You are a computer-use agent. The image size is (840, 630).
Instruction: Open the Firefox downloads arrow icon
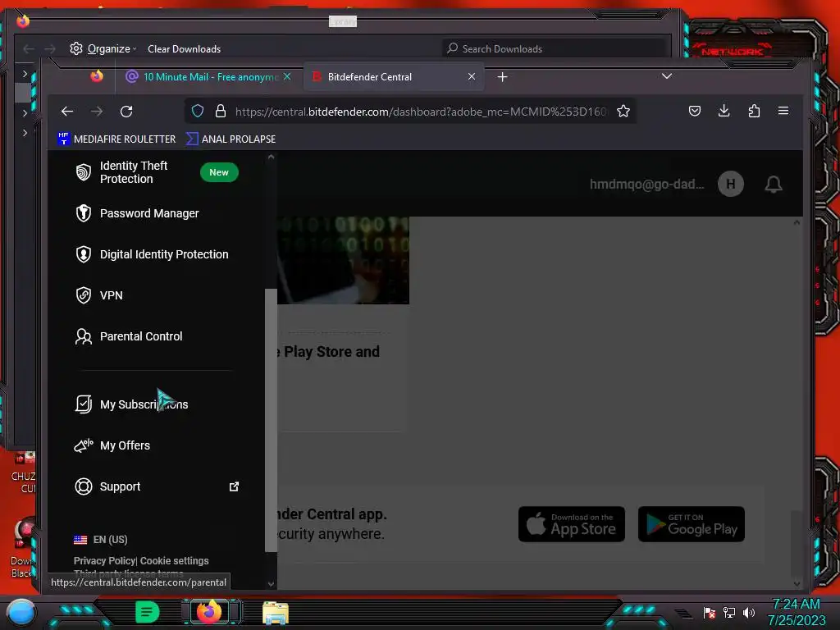pyautogui.click(x=724, y=111)
